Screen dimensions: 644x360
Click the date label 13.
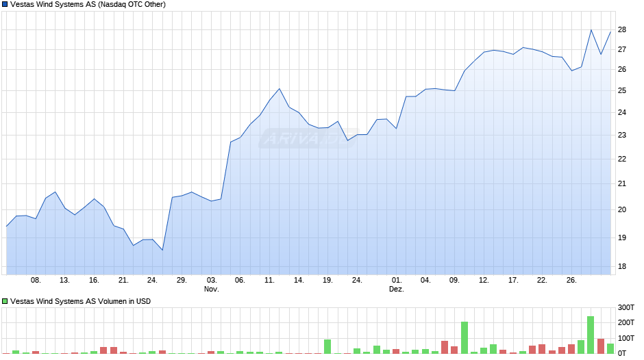click(x=64, y=280)
